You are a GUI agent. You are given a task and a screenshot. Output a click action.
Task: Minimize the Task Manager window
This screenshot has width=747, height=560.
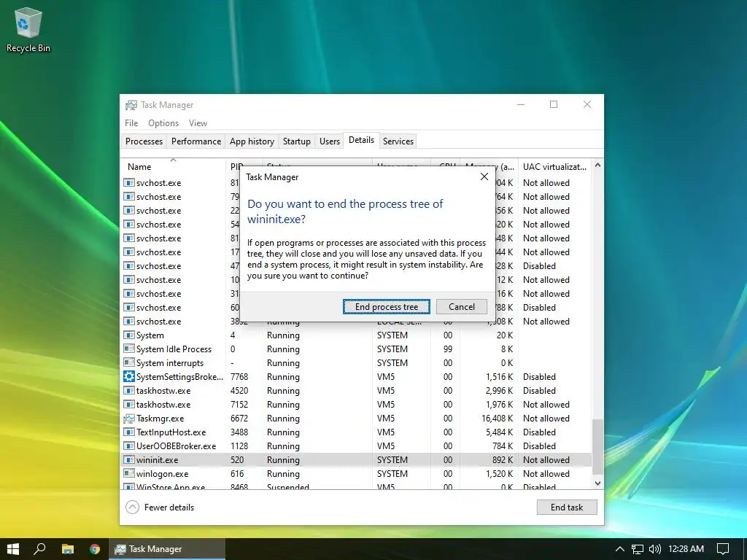(521, 105)
